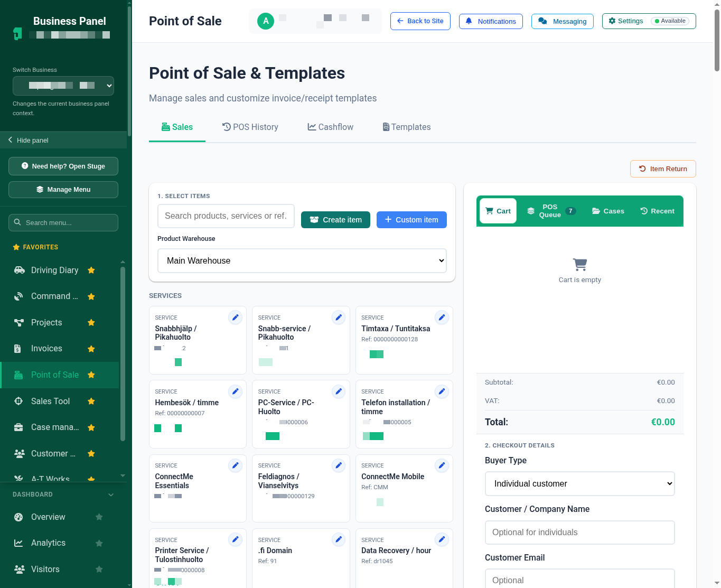Toggle the Available status indicator in Settings

(670, 21)
